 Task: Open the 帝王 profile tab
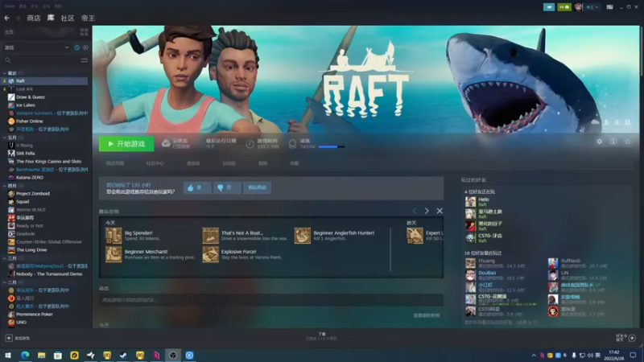coord(88,18)
